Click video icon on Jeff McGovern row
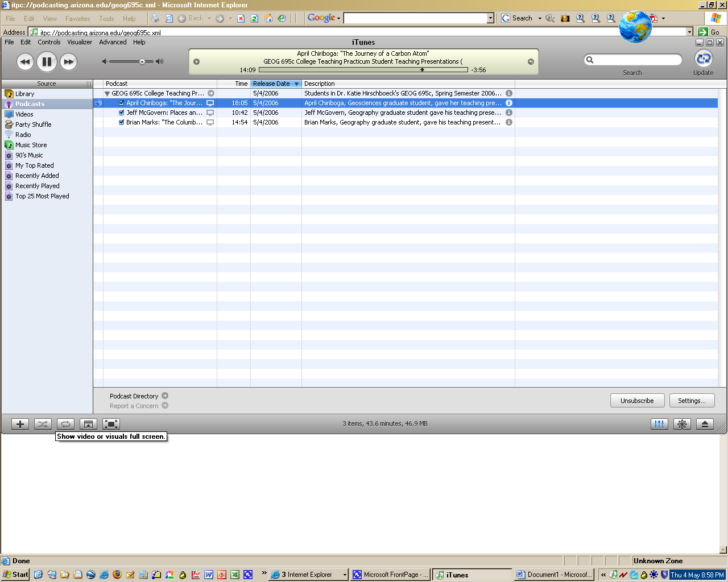Screen dimensions: 728x582 pos(210,113)
